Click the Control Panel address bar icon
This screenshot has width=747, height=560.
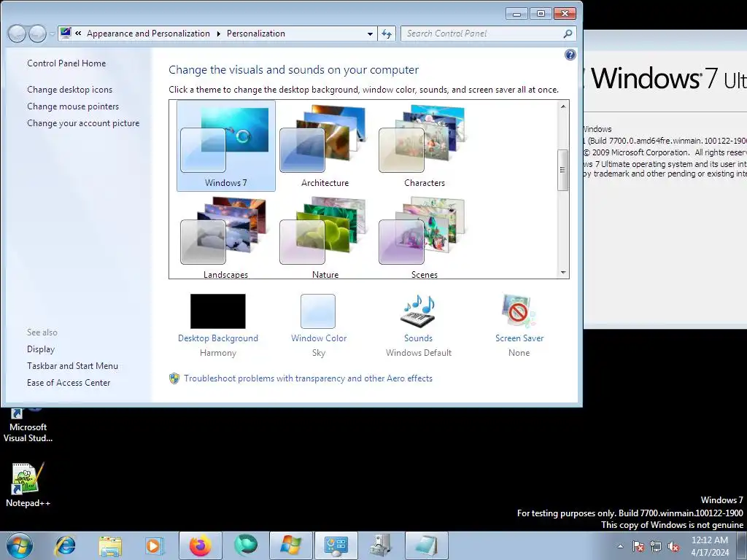(x=66, y=33)
